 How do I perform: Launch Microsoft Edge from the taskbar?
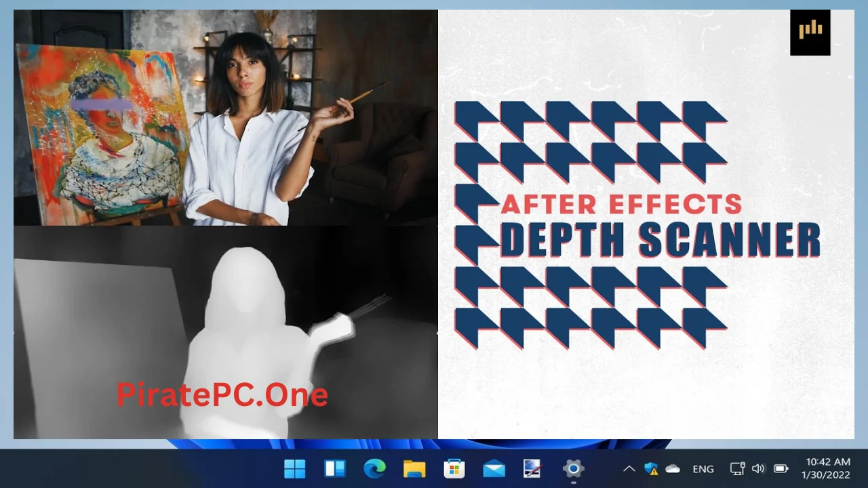[374, 468]
